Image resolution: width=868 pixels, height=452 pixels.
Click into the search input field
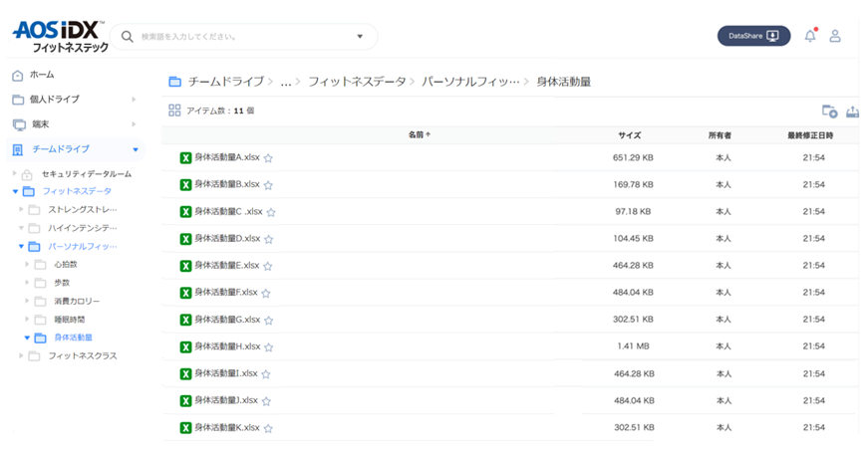pos(243,37)
